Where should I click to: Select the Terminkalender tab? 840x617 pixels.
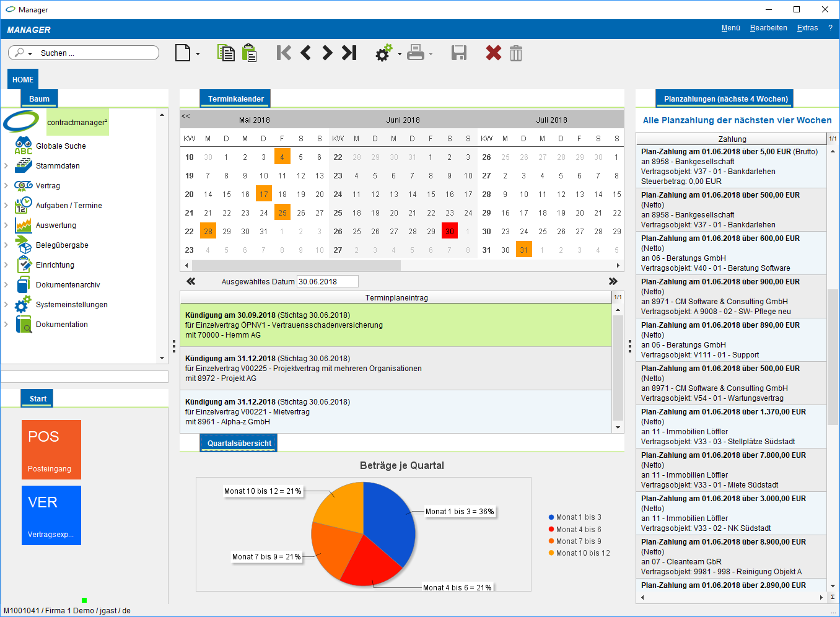click(235, 98)
